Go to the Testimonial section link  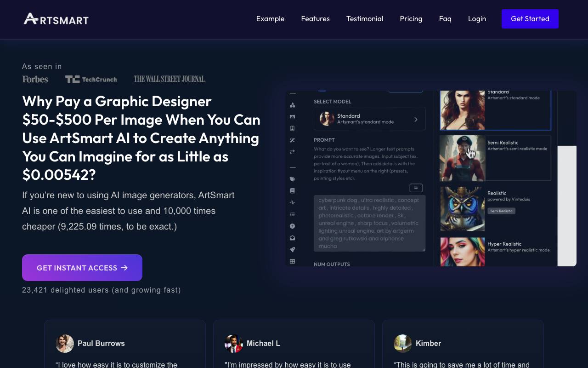[x=365, y=19]
